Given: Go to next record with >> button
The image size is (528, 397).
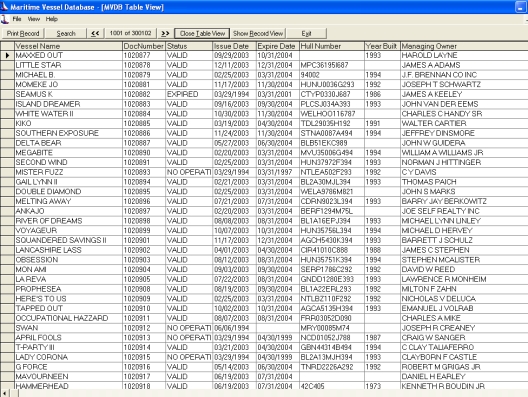Looking at the screenshot, I should tap(165, 33).
